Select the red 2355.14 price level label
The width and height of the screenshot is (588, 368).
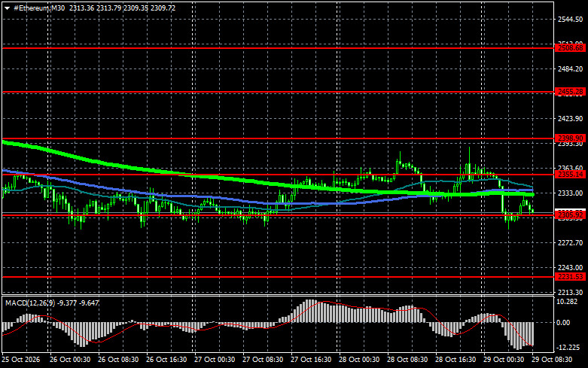point(571,175)
